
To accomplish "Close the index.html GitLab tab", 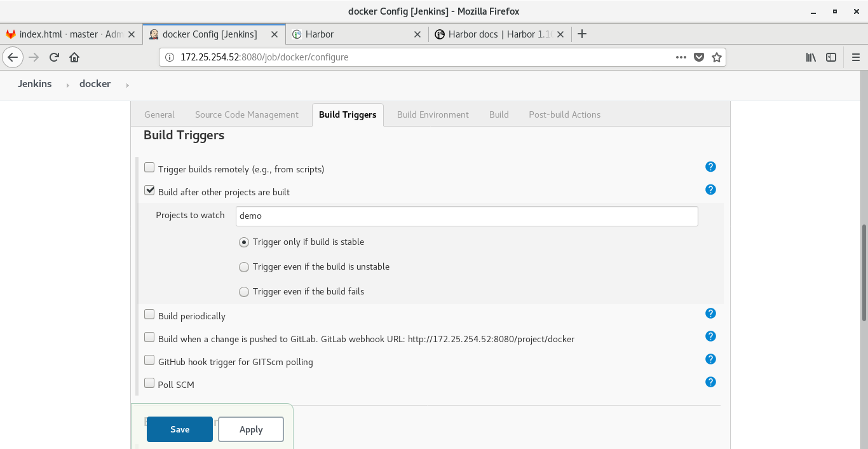I will point(132,34).
